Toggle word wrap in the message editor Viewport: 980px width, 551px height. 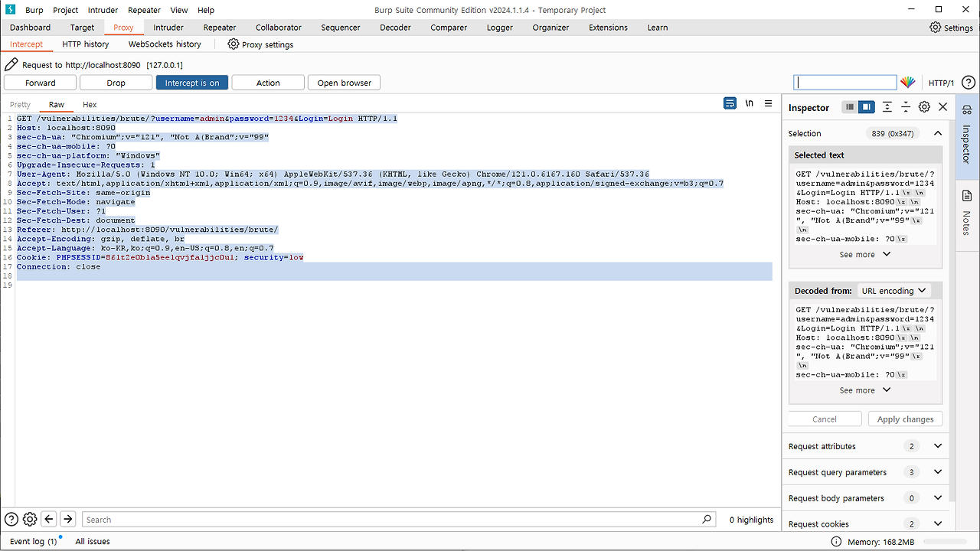(x=730, y=103)
